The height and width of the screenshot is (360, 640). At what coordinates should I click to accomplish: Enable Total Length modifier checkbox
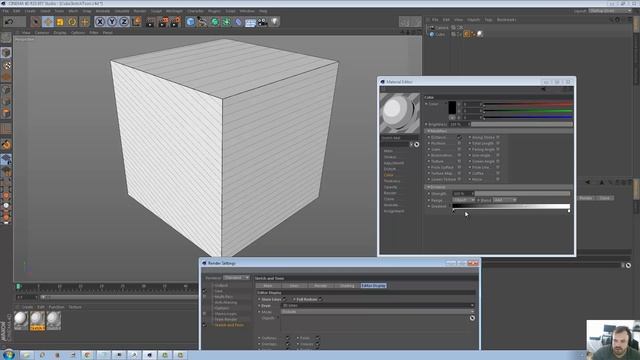point(498,143)
